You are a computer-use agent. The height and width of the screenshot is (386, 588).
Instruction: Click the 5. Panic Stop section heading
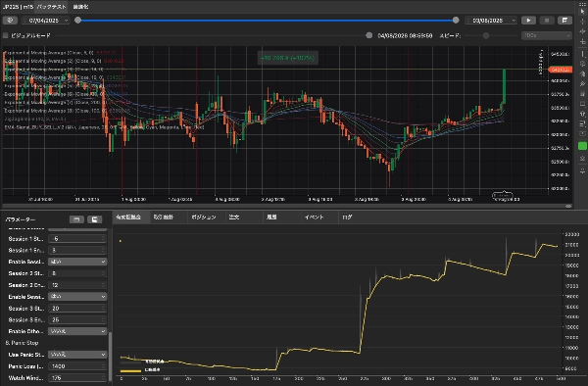click(23, 343)
